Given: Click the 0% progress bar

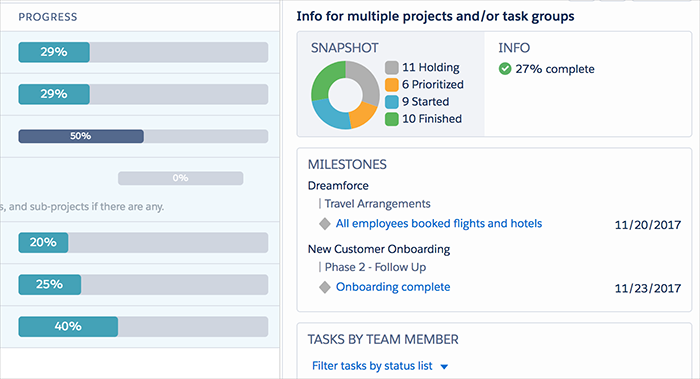Looking at the screenshot, I should coord(180,178).
